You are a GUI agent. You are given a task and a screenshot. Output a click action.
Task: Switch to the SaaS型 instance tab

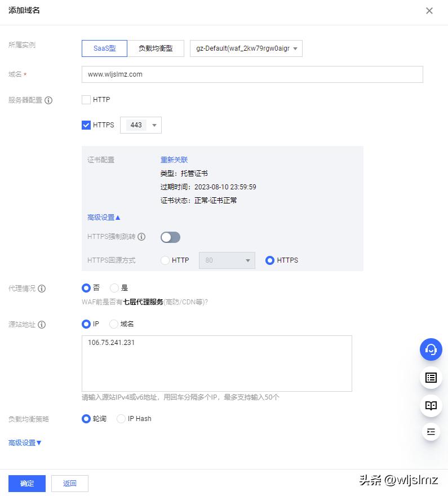click(x=104, y=48)
